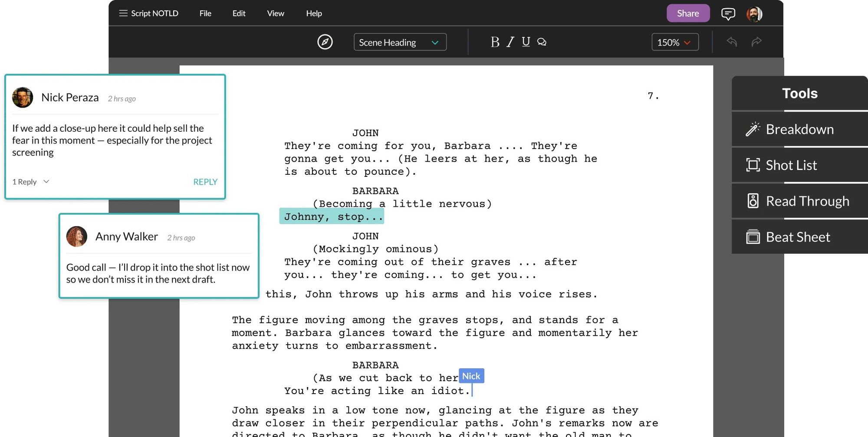Click the highlighted "Johnny, stop..." line
868x437 pixels.
pyautogui.click(x=332, y=216)
